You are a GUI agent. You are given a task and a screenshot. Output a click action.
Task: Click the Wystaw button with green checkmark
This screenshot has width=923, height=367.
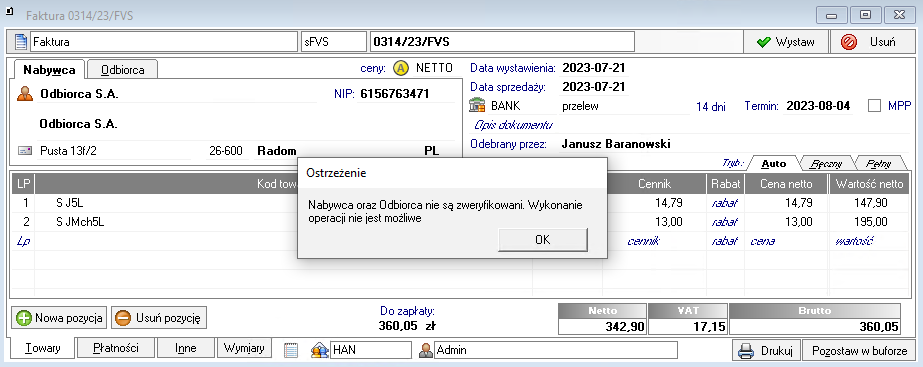785,42
